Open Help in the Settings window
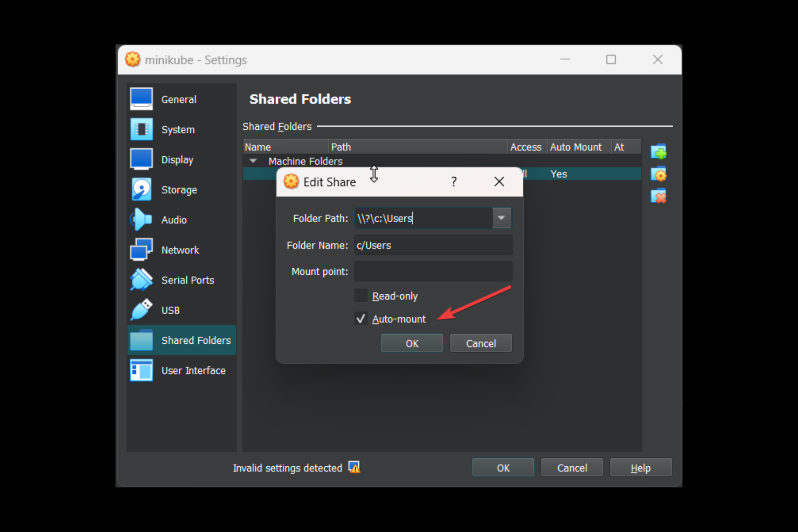 640,468
